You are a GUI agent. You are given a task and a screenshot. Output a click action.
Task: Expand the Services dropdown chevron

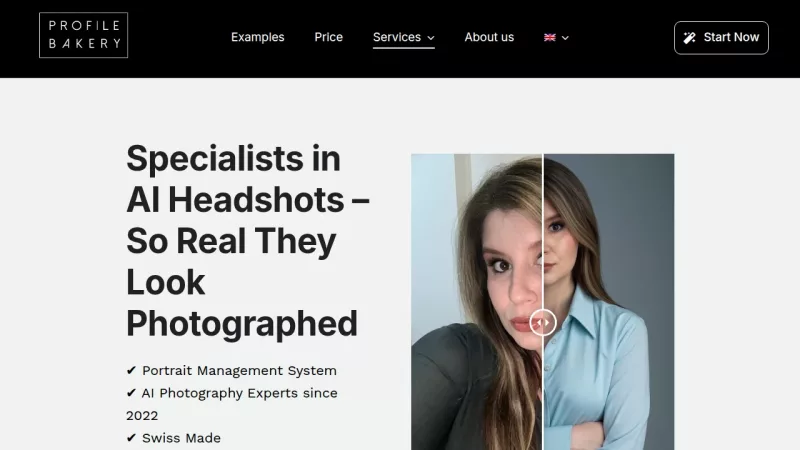(431, 38)
